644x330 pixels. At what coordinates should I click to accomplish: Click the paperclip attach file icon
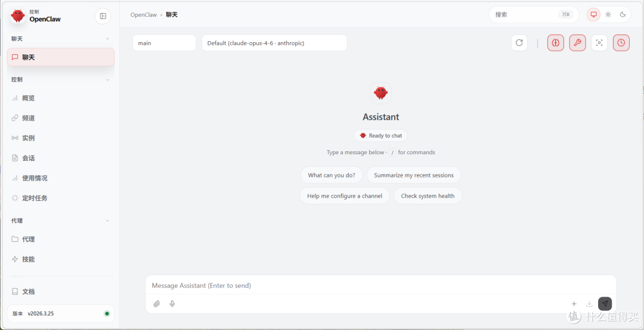156,304
